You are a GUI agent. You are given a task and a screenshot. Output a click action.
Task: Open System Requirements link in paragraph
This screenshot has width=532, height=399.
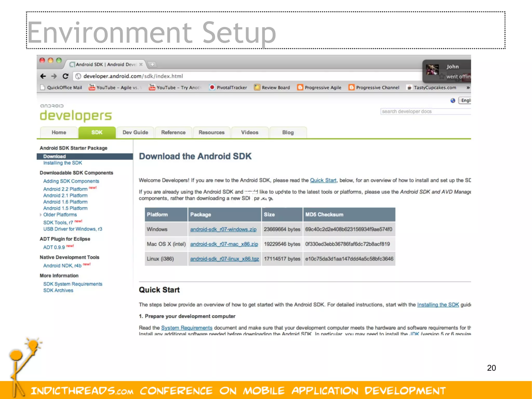tap(187, 328)
